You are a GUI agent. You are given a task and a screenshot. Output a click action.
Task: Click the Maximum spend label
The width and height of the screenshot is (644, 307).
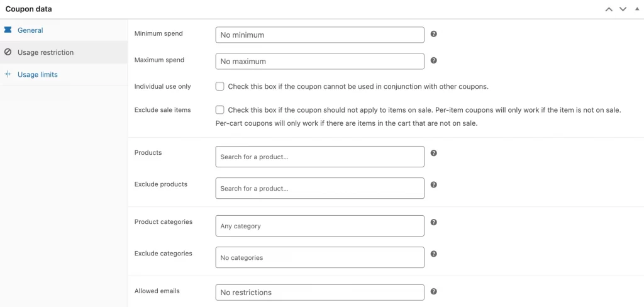coord(159,60)
